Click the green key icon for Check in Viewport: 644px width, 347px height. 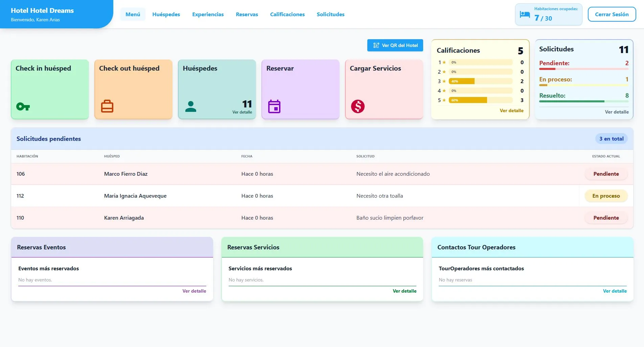click(23, 107)
